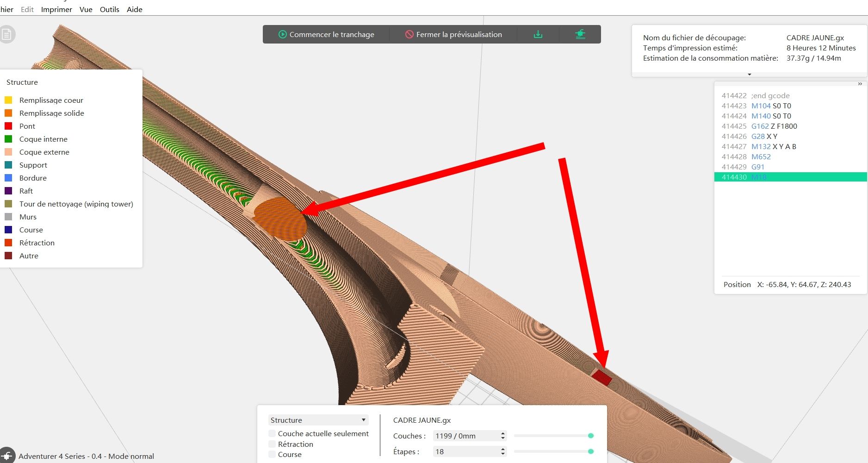Click the printer connection plug icon

click(x=7, y=456)
